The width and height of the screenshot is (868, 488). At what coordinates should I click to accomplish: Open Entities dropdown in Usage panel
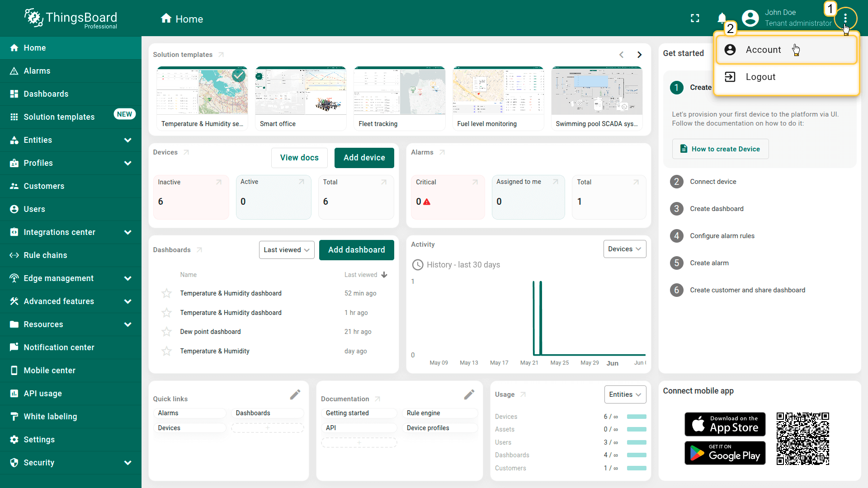[625, 394]
